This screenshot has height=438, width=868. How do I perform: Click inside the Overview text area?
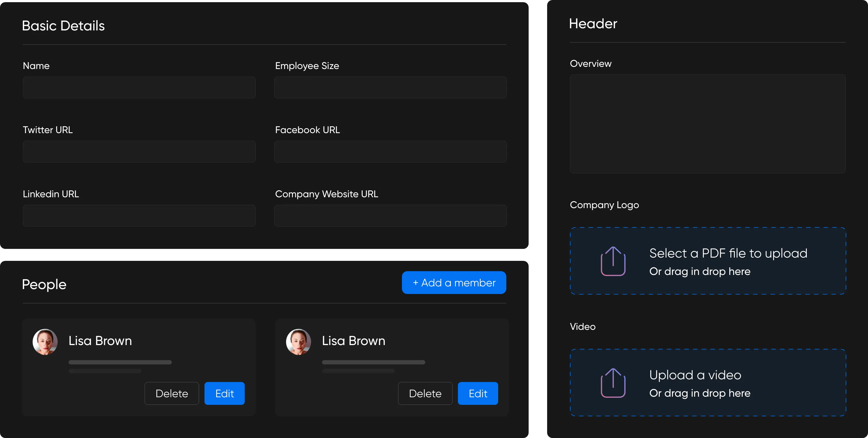coord(708,124)
